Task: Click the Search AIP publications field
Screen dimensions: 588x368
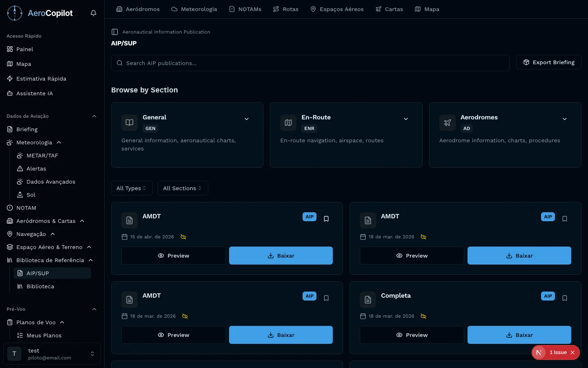Action: click(310, 63)
